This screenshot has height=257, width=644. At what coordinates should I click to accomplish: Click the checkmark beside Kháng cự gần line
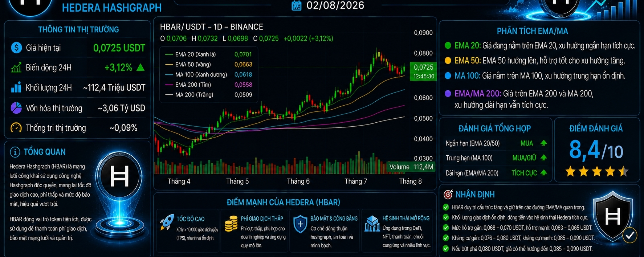click(x=446, y=238)
